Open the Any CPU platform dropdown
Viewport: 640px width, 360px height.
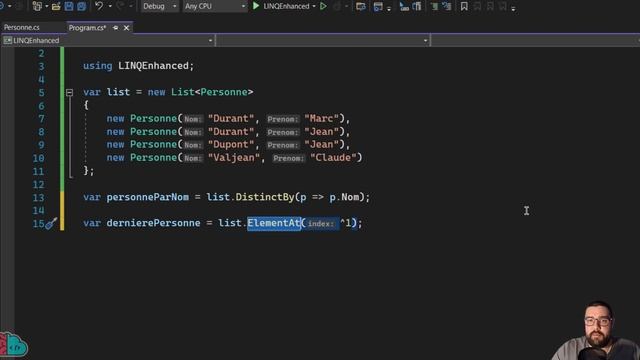click(215, 6)
